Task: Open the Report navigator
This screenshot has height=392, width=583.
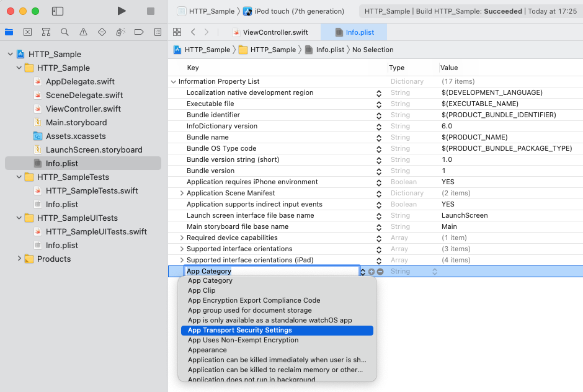Action: pyautogui.click(x=158, y=32)
